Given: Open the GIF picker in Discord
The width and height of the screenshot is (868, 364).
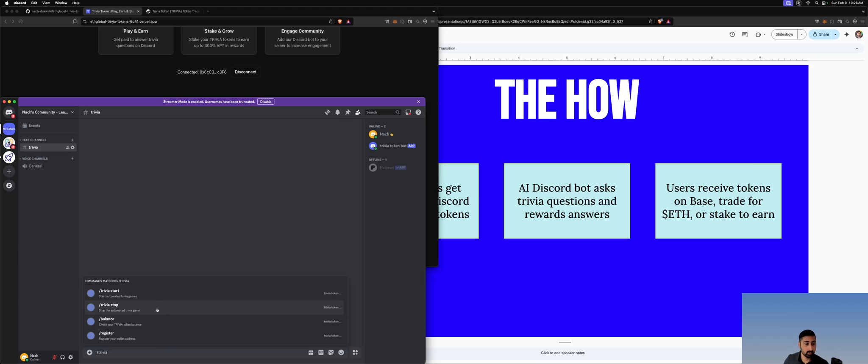Looking at the screenshot, I should point(321,353).
